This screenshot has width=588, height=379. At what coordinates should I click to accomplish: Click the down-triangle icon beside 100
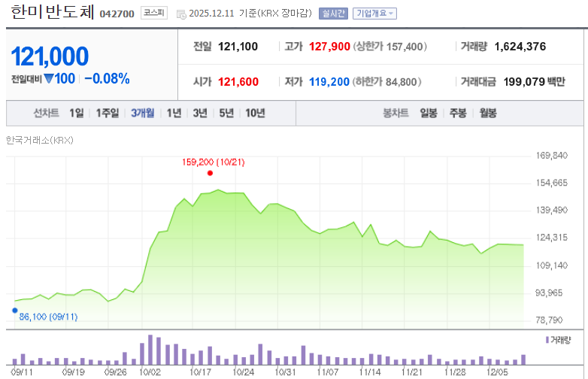coord(49,78)
